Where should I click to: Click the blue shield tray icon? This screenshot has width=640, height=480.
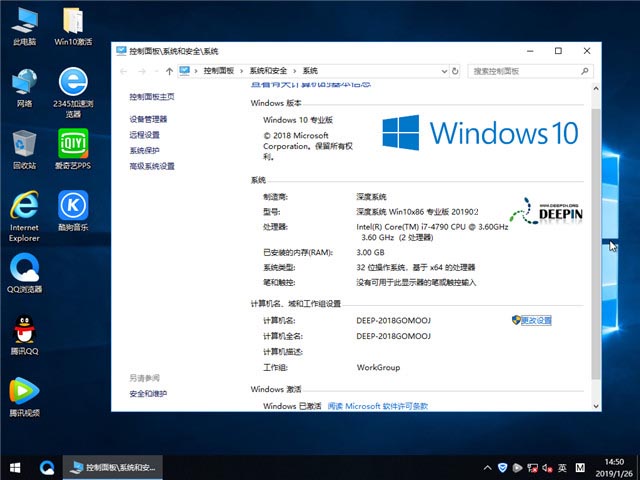pos(502,468)
